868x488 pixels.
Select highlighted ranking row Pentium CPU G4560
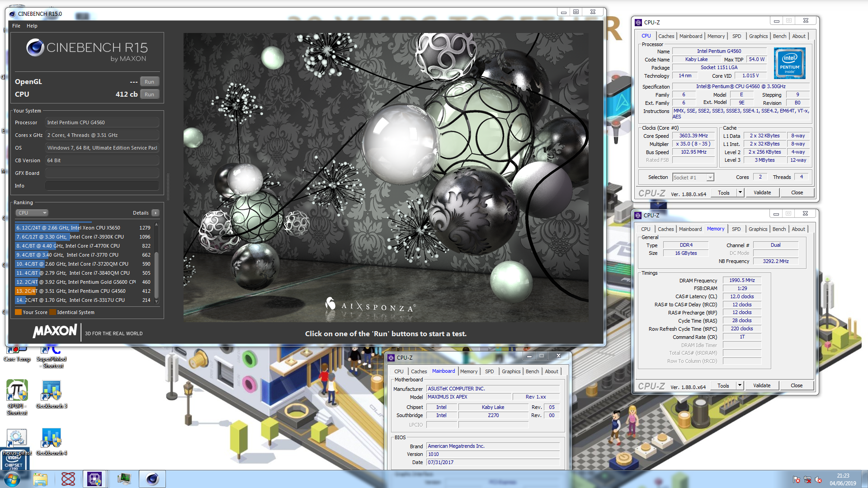point(84,291)
